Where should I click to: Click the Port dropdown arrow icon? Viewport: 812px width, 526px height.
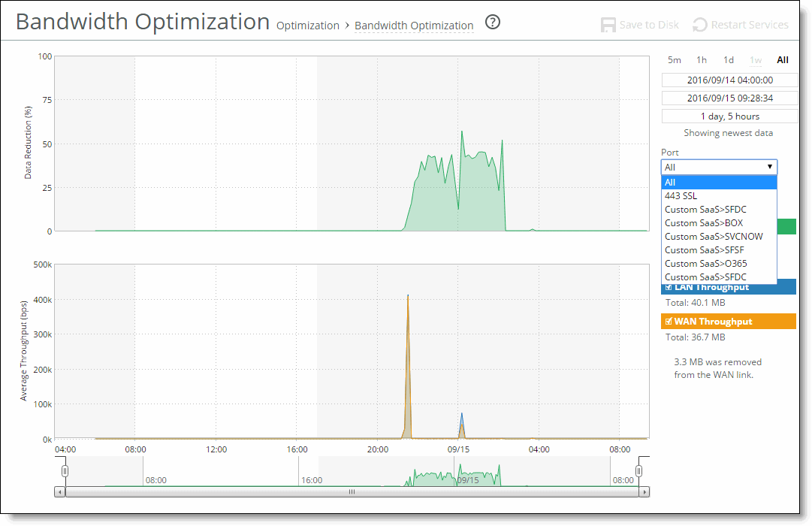[771, 166]
